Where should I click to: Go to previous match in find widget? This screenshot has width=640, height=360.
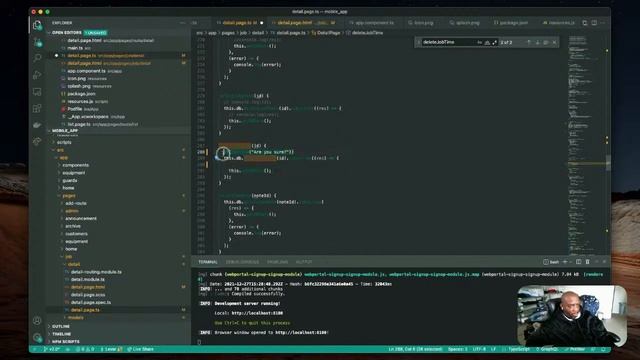[529, 42]
